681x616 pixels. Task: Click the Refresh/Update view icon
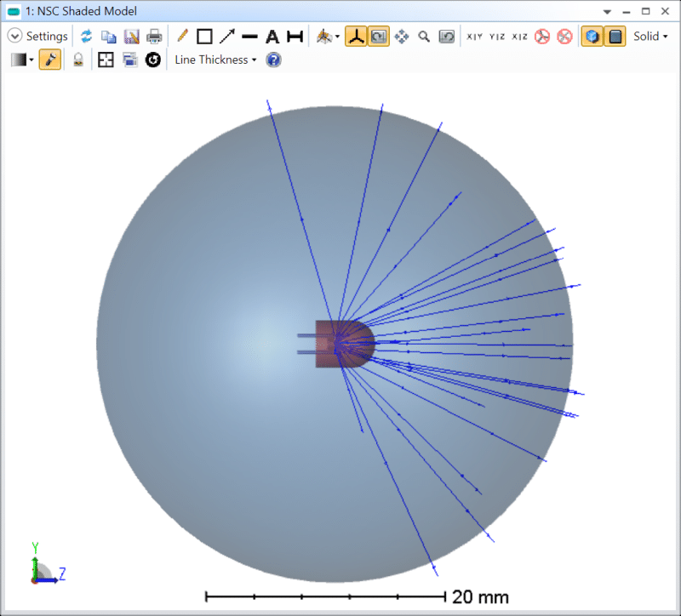(x=88, y=37)
